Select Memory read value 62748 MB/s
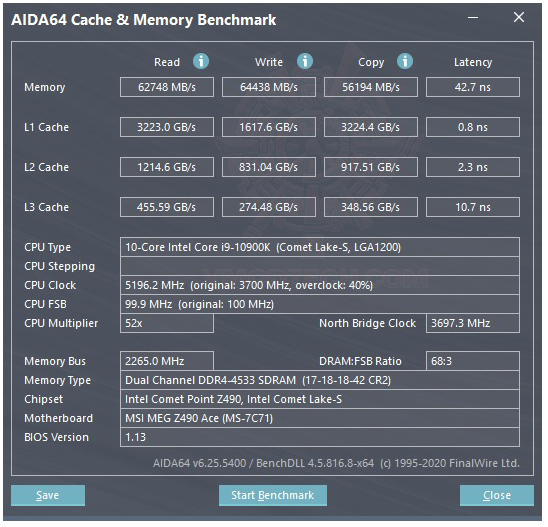548x527 pixels. pos(167,87)
